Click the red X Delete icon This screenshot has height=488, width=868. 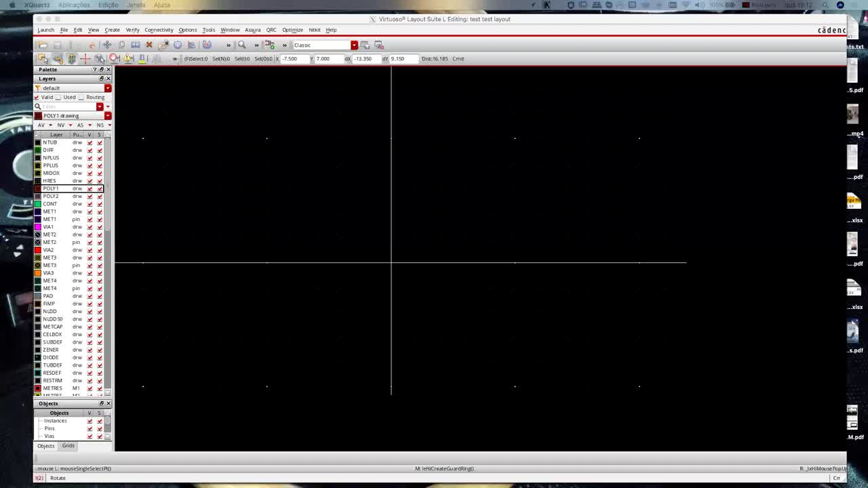[x=149, y=45]
